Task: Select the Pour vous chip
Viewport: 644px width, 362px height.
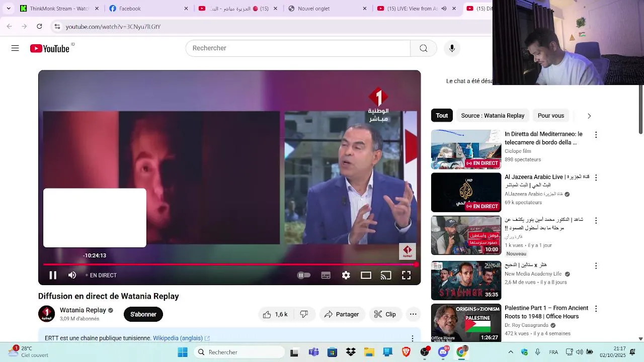Action: click(x=551, y=116)
